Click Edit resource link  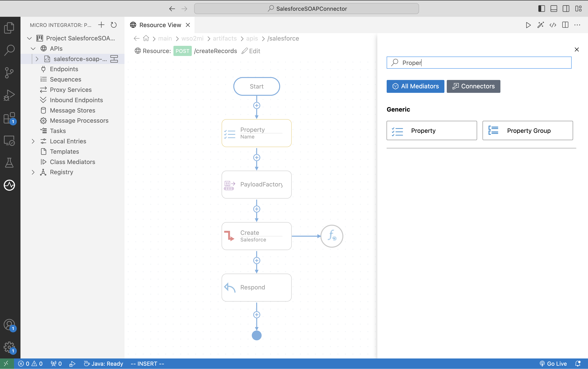(251, 51)
